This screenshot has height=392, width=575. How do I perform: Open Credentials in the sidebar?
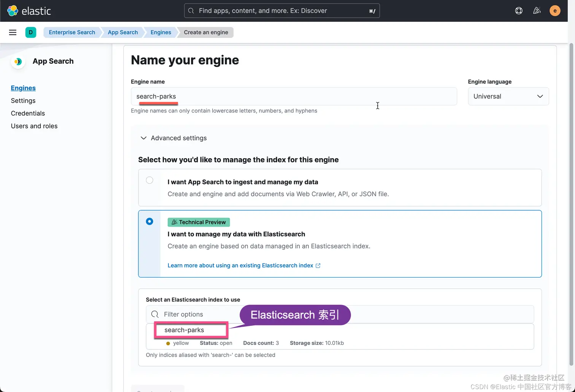28,113
